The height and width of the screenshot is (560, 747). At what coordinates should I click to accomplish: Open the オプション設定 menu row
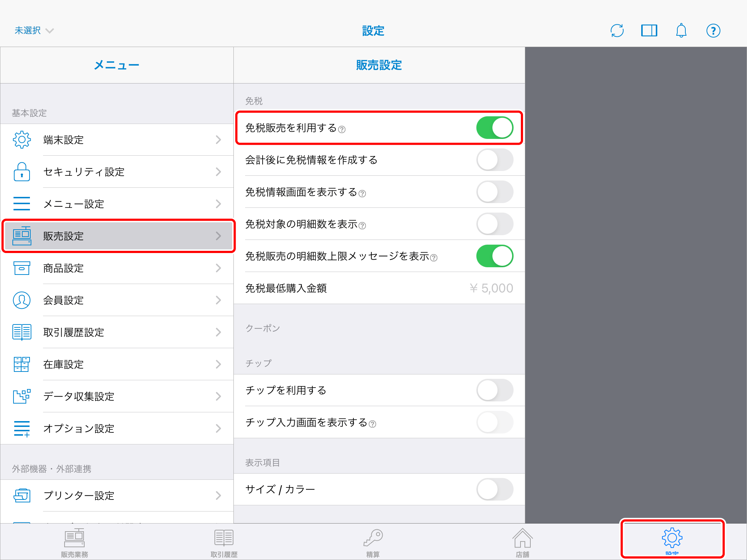pyautogui.click(x=117, y=428)
